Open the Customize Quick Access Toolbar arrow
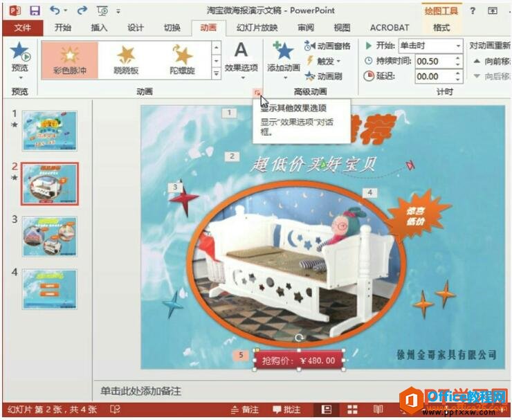 [118, 11]
